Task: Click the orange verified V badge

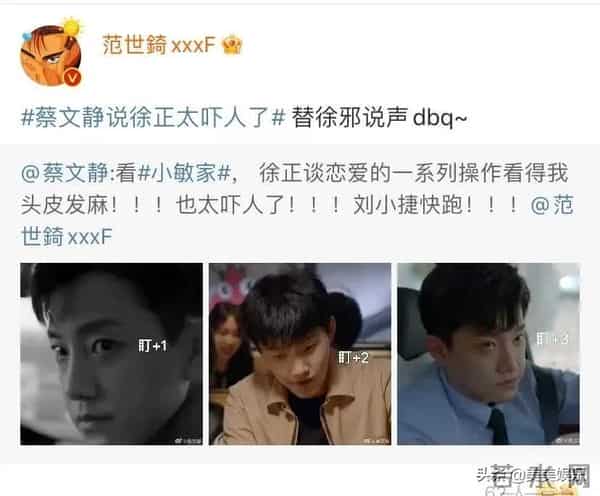Action: tap(73, 78)
